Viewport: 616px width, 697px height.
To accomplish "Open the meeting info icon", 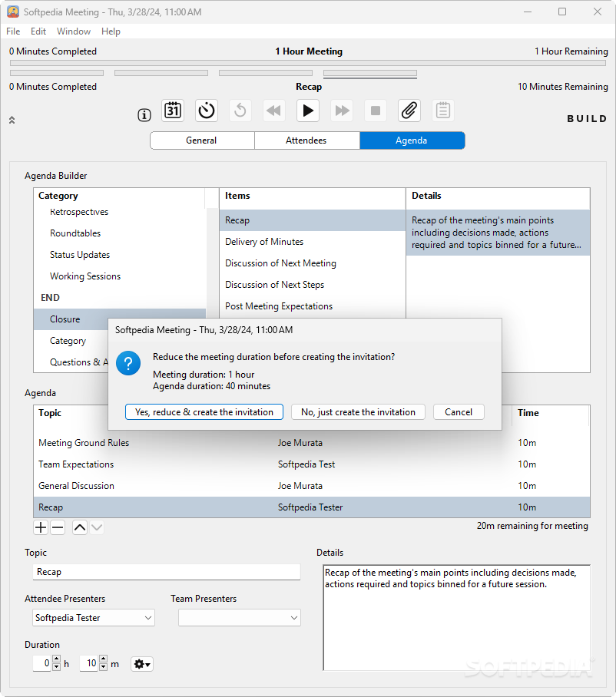I will point(144,115).
